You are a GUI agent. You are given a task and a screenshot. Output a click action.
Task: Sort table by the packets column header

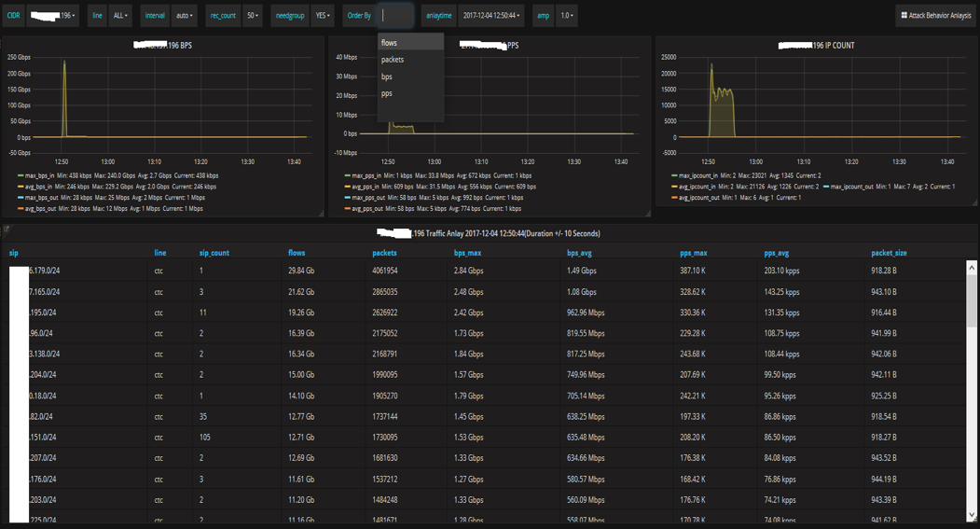click(x=384, y=253)
